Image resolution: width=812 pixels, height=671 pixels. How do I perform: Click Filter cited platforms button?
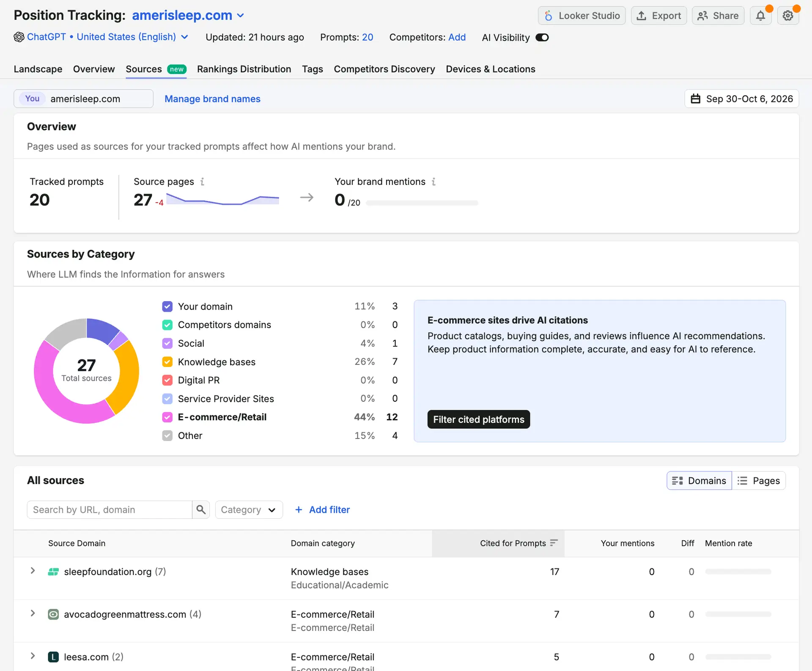pyautogui.click(x=478, y=419)
